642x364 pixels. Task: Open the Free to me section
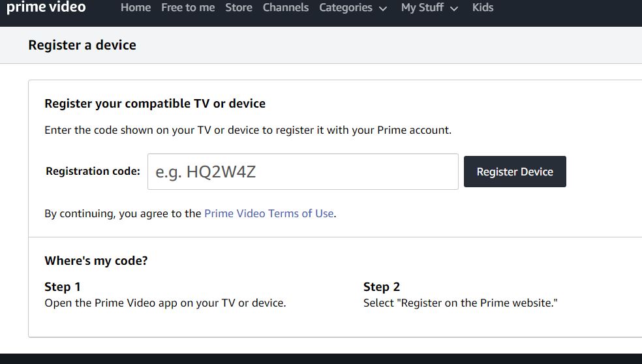(188, 8)
